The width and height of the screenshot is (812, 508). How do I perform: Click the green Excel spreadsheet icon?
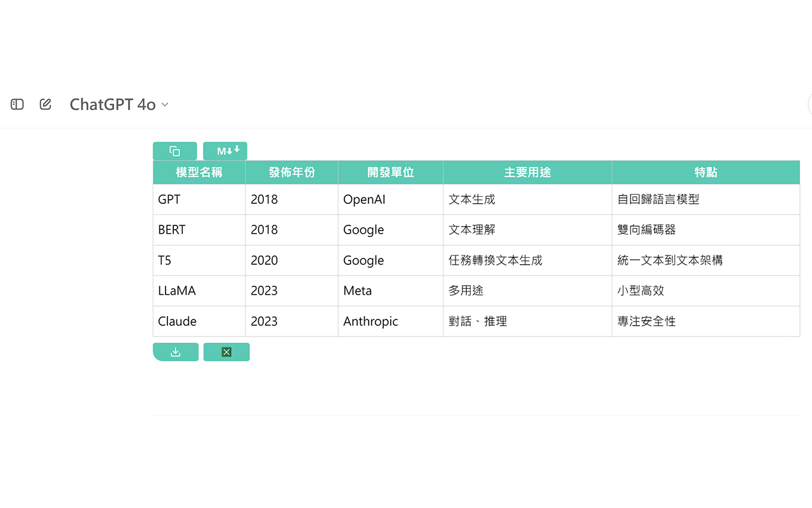(x=226, y=351)
